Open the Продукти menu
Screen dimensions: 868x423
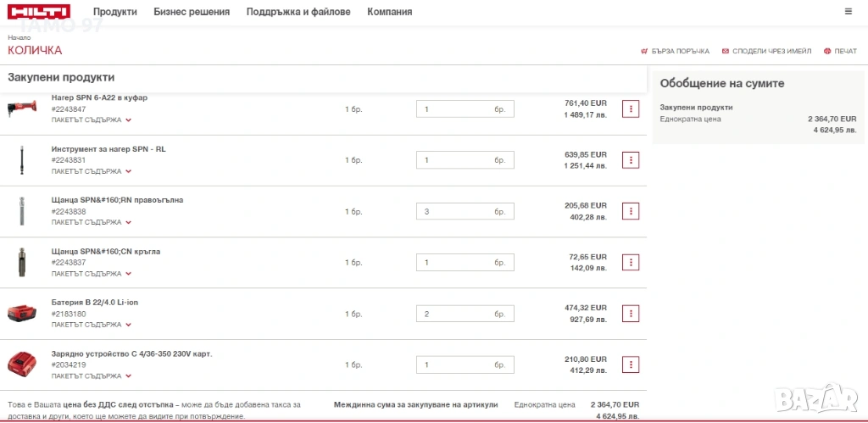pos(115,12)
